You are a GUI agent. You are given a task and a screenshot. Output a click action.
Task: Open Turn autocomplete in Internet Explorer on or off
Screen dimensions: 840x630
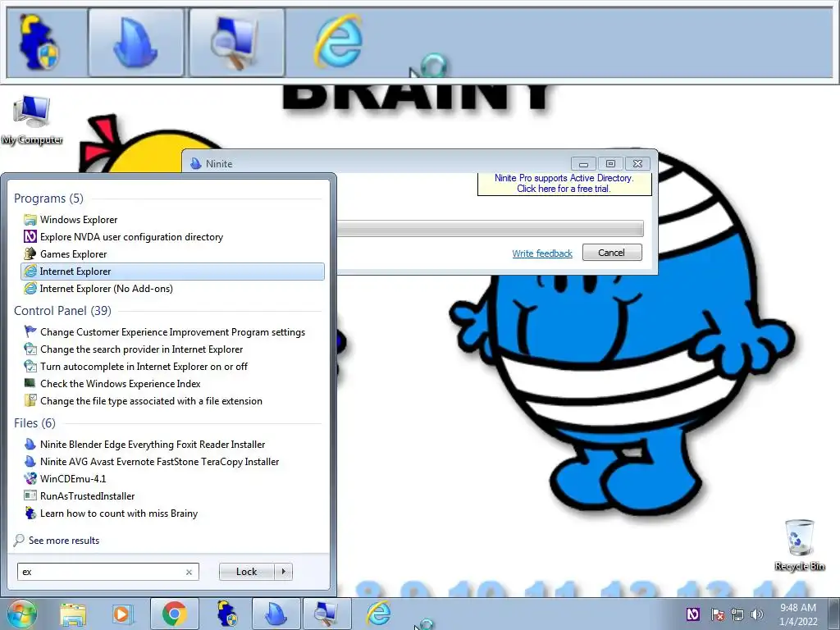pos(172,367)
